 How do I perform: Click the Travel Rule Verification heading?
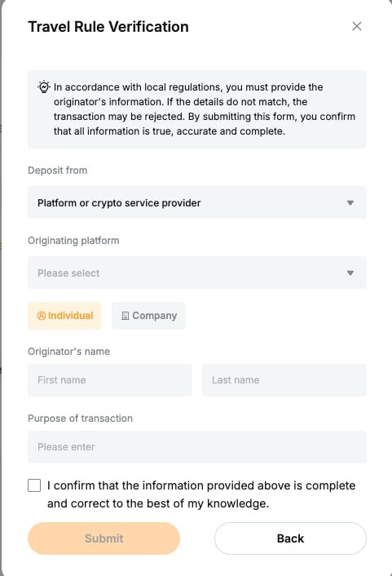pos(108,27)
